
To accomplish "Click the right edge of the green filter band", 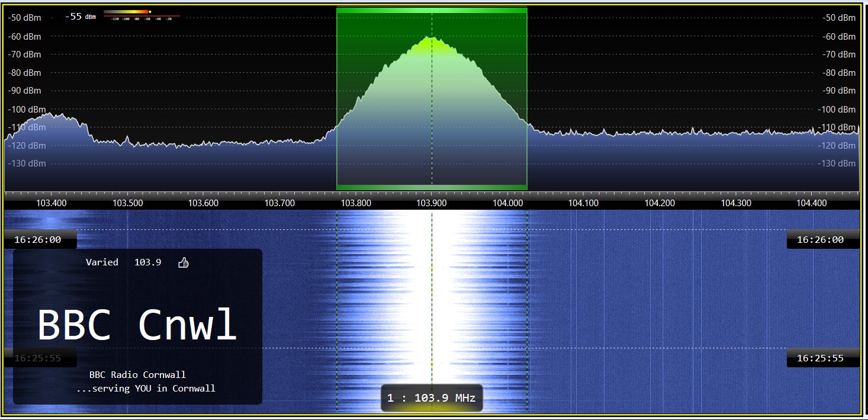I will tap(526, 98).
